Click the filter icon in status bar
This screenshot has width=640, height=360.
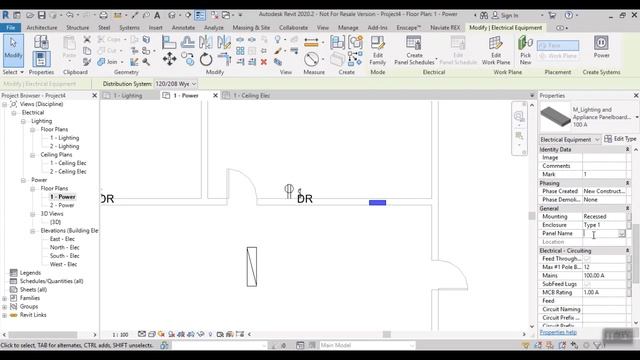click(598, 345)
